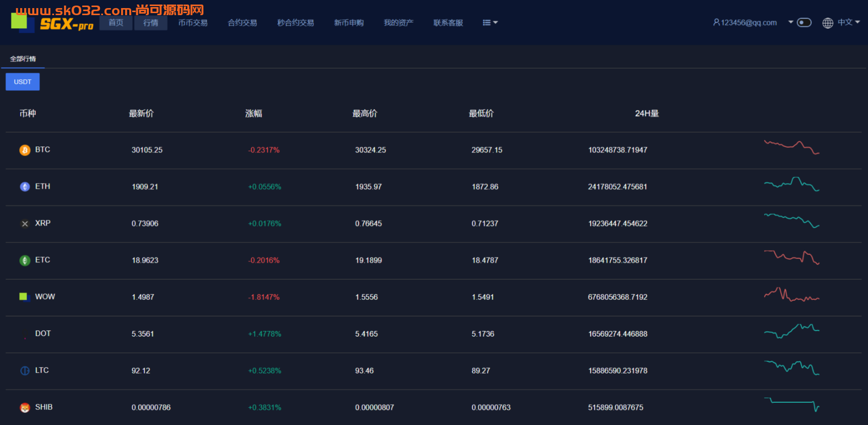Viewport: 868px width, 425px height.
Task: Open the 新币申购 menu item
Action: tap(349, 23)
